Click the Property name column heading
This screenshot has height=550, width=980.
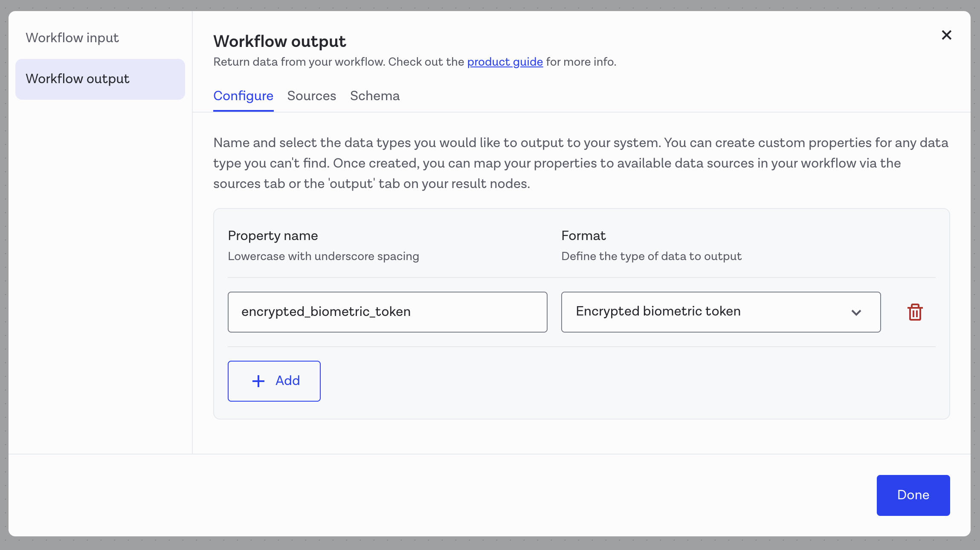tap(273, 236)
